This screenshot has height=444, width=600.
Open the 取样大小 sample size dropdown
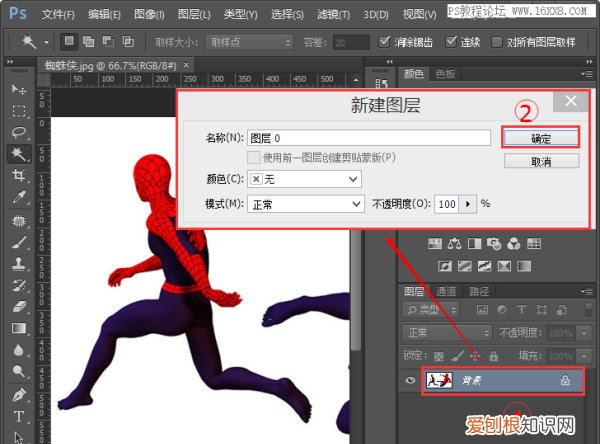click(249, 42)
